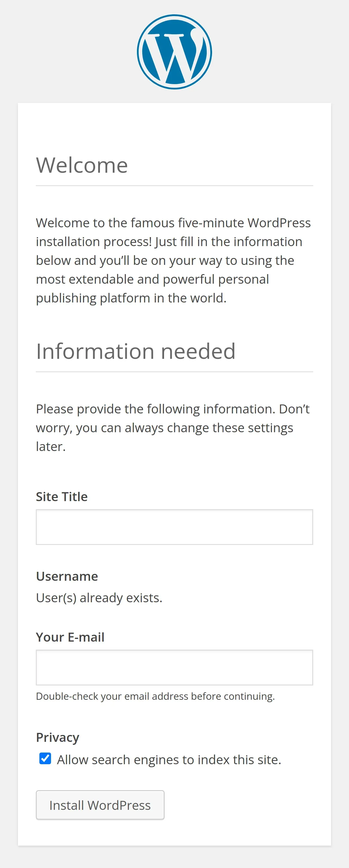The image size is (349, 868).
Task: Click the Site Title label
Action: [x=62, y=497]
